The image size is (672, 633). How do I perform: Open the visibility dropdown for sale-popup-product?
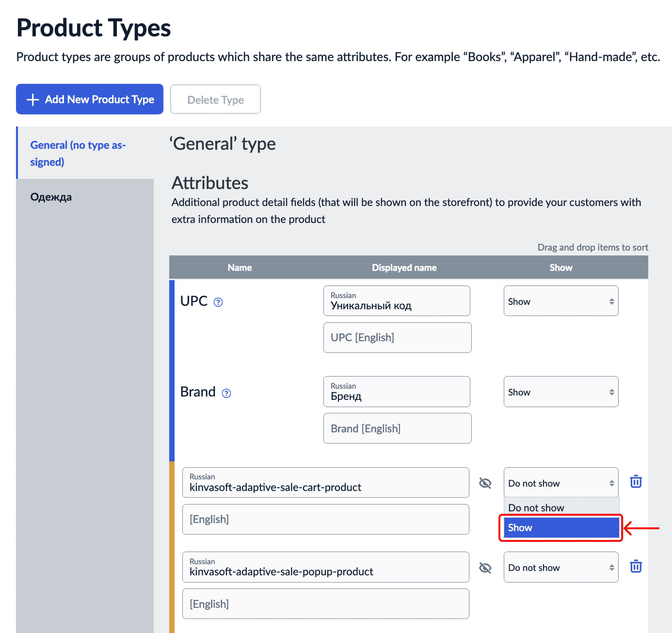(560, 568)
